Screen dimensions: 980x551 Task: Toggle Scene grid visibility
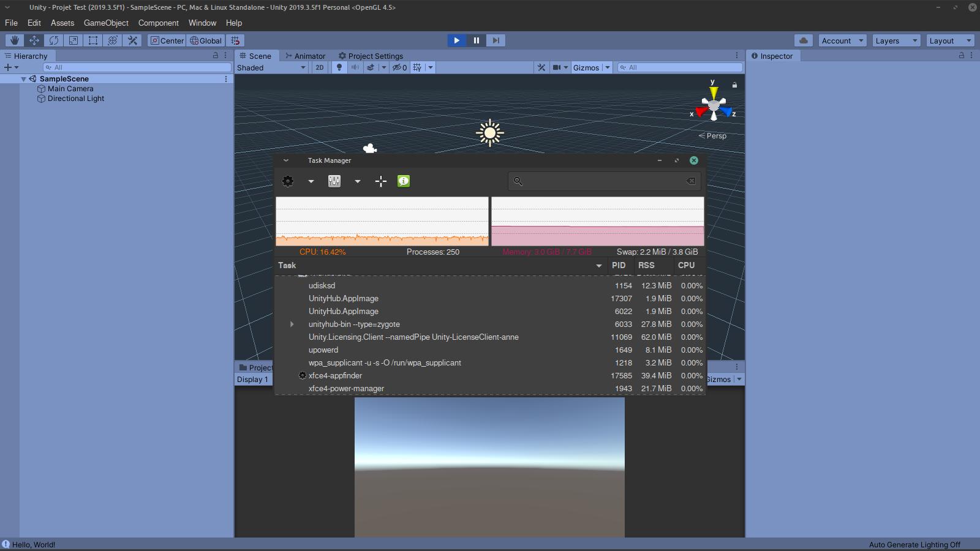click(x=418, y=67)
